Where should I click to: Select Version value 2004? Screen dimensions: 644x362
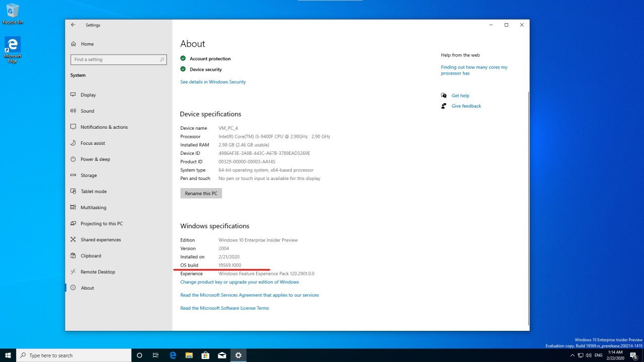click(x=224, y=248)
